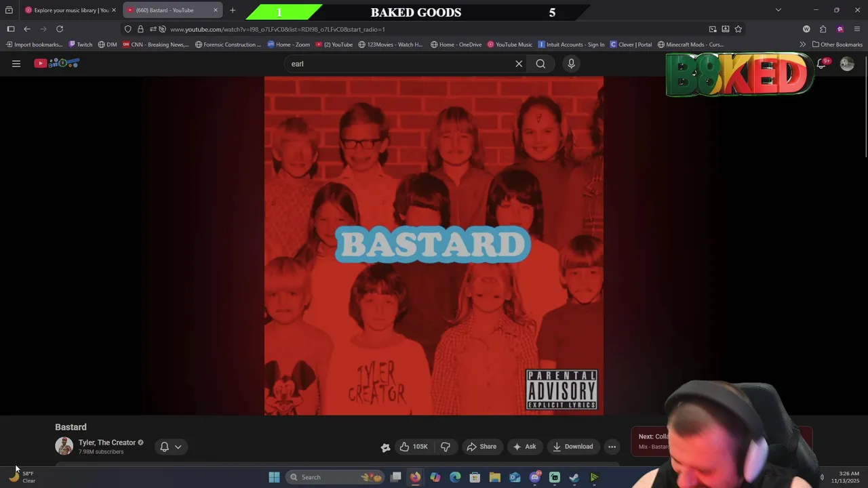Dislike the Bastard video

coord(446,447)
